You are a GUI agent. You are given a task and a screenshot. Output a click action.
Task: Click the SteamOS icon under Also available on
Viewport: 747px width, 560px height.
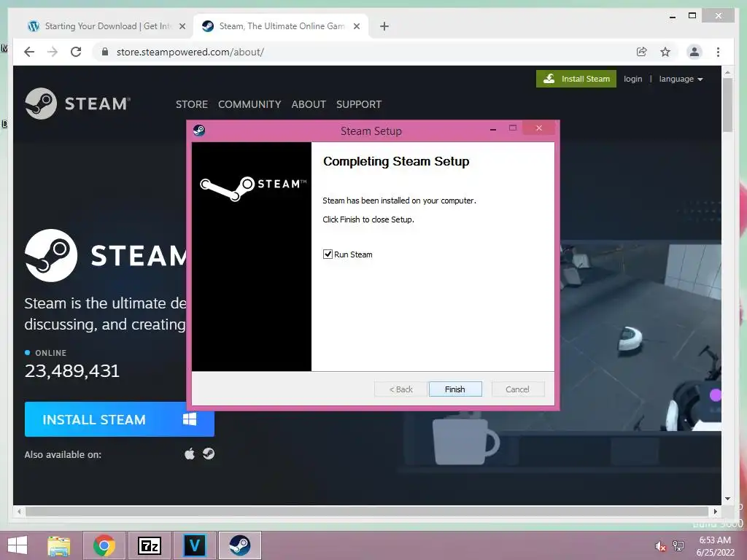click(x=209, y=454)
